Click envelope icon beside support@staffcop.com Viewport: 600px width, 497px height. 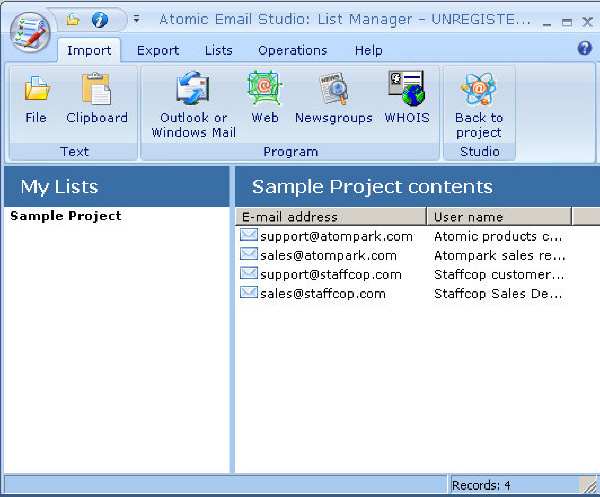point(249,273)
